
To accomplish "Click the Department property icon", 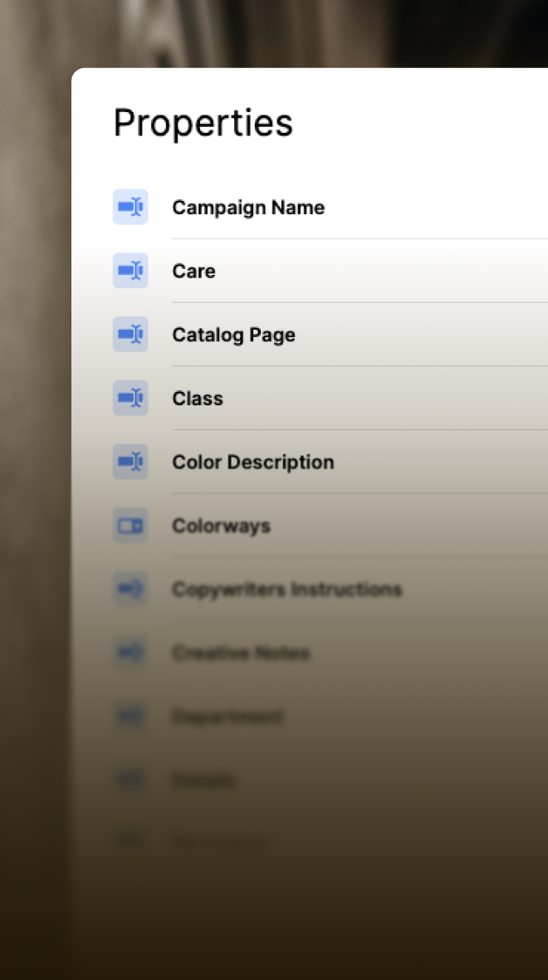I will click(130, 716).
